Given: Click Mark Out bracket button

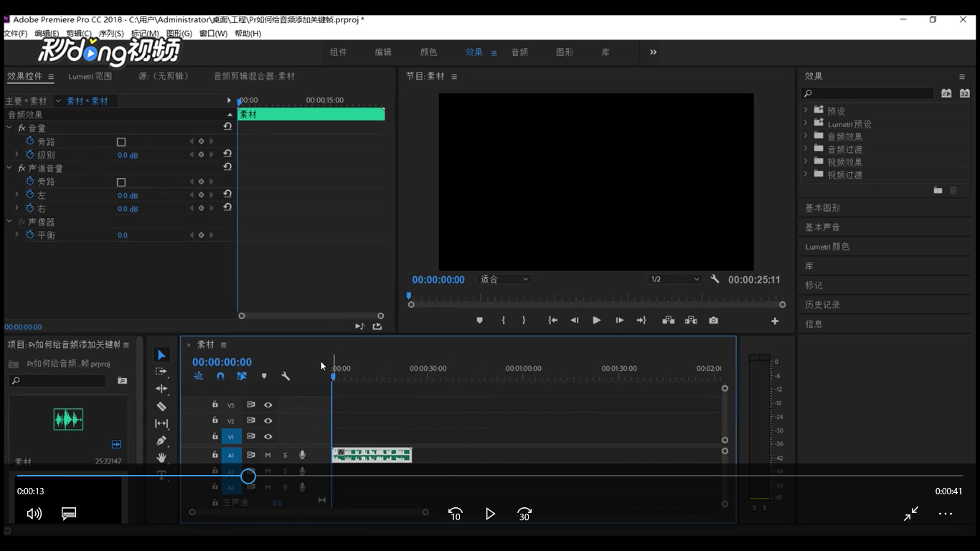Looking at the screenshot, I should [x=524, y=321].
